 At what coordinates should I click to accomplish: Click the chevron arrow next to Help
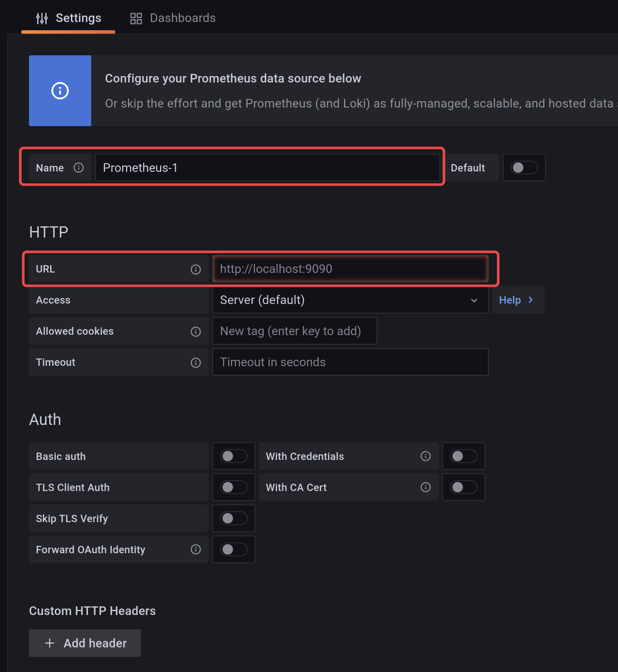[531, 300]
